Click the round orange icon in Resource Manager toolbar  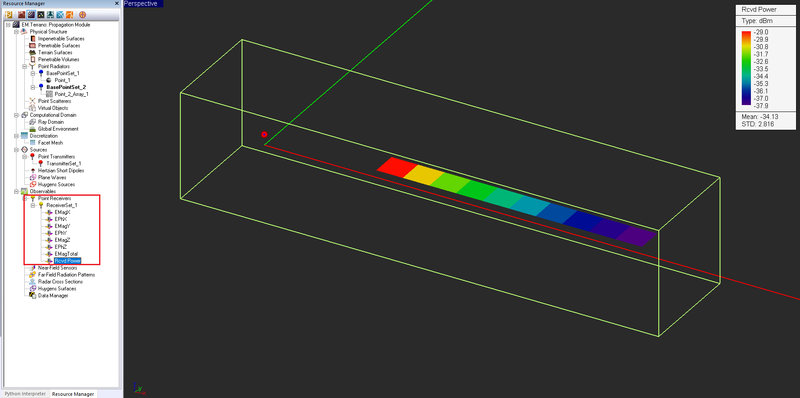(x=82, y=15)
